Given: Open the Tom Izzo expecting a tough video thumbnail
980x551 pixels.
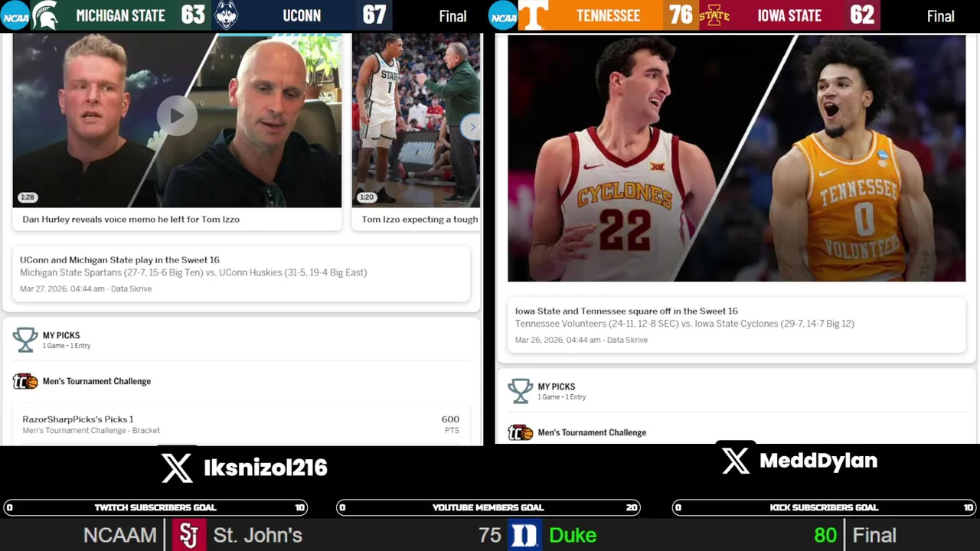Looking at the screenshot, I should pos(416,121).
